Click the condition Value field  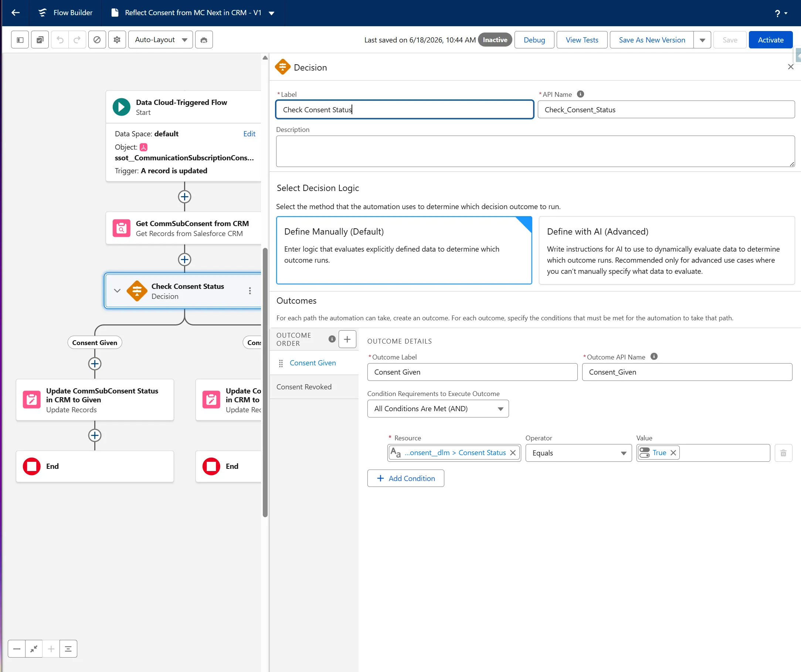[x=703, y=453]
